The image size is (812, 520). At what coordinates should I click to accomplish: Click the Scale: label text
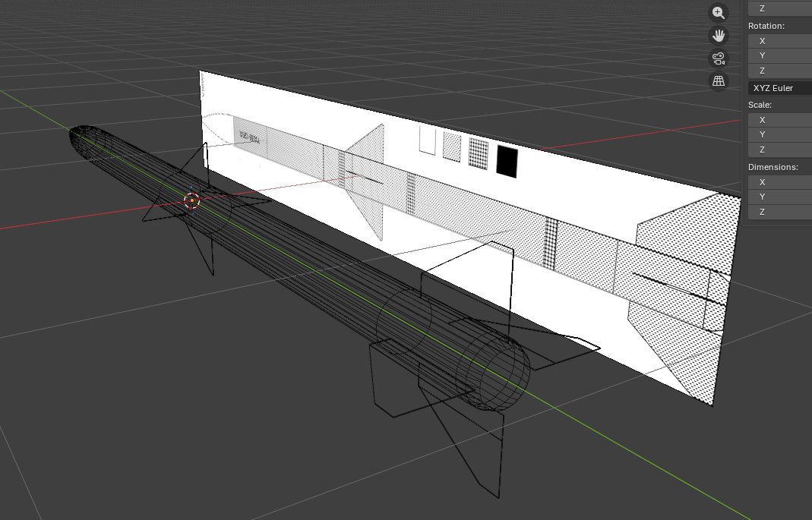pyautogui.click(x=760, y=105)
